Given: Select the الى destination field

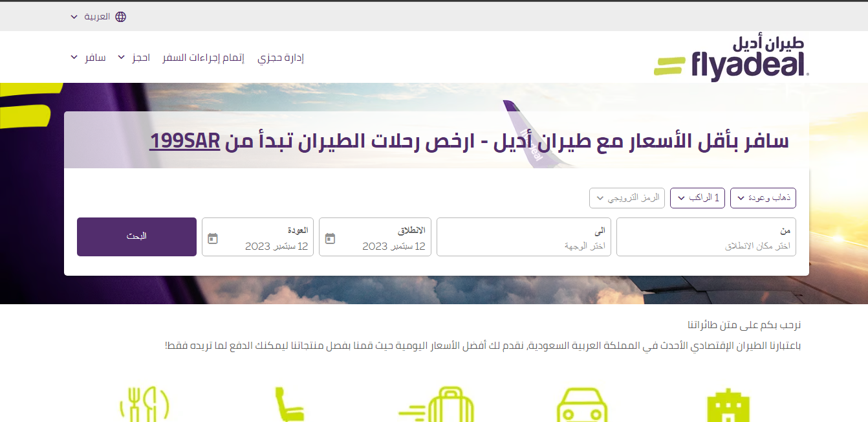Looking at the screenshot, I should 524,238.
